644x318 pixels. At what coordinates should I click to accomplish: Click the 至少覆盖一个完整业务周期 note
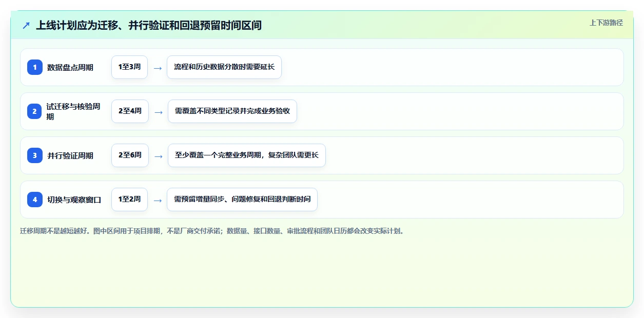[247, 155]
